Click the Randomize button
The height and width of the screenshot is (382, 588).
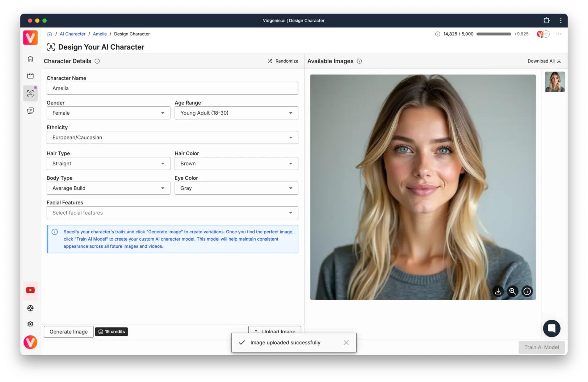pyautogui.click(x=283, y=61)
